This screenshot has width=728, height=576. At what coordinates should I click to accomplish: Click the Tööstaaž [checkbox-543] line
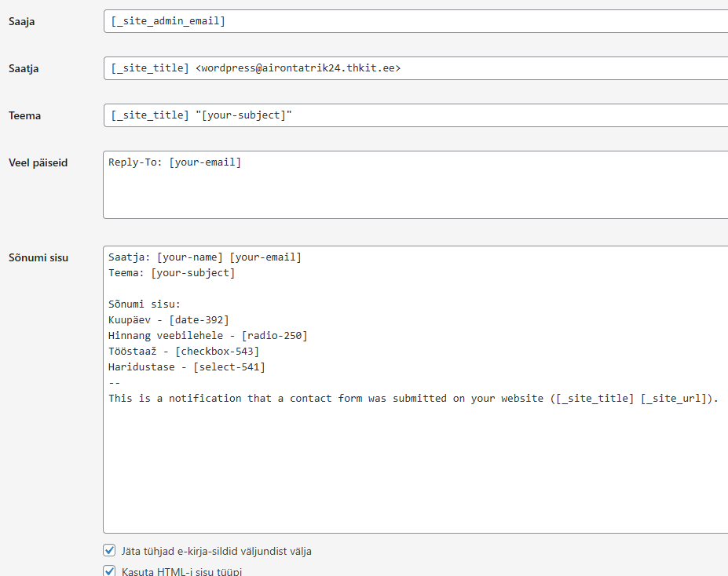[183, 351]
